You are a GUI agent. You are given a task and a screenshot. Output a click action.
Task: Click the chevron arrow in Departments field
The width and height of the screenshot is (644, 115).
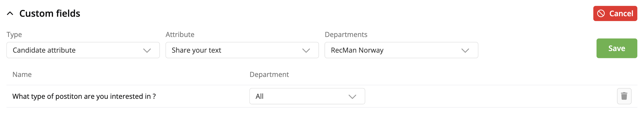[465, 50]
